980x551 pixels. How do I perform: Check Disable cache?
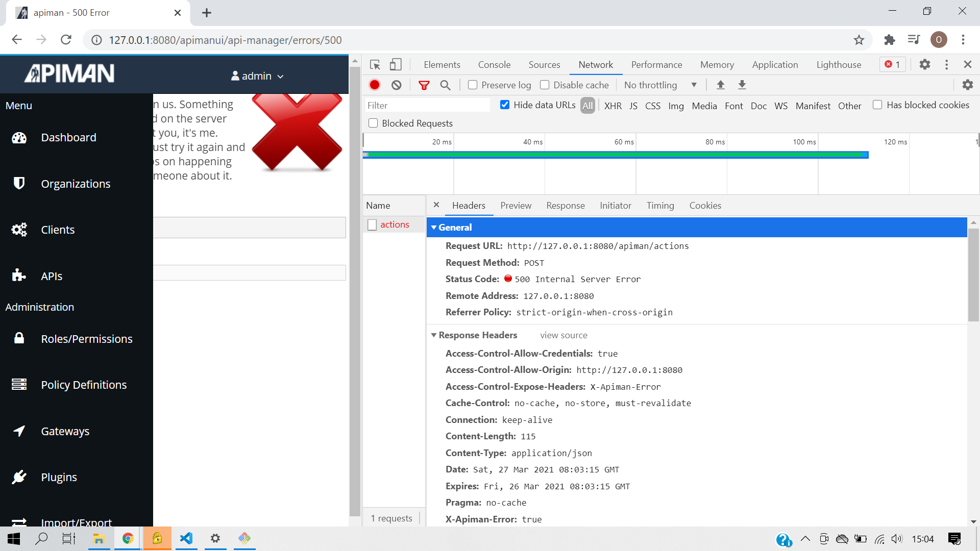(545, 85)
